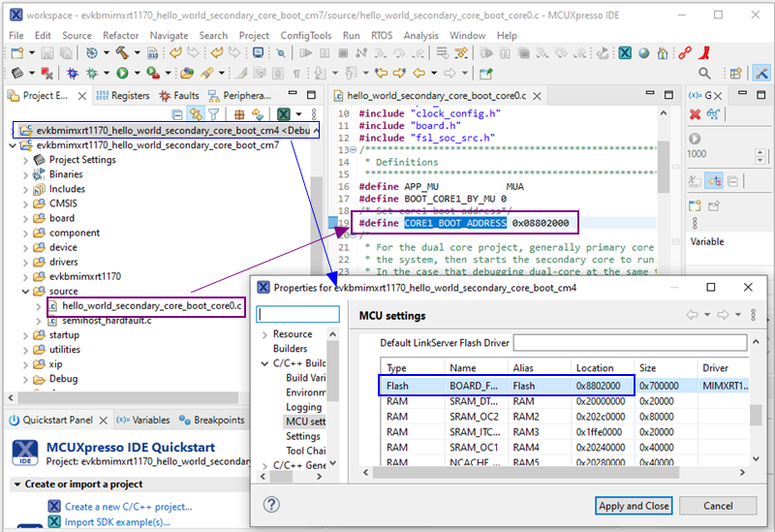The width and height of the screenshot is (775, 532).
Task: Click the green Run button in toolbar
Action: click(x=122, y=74)
